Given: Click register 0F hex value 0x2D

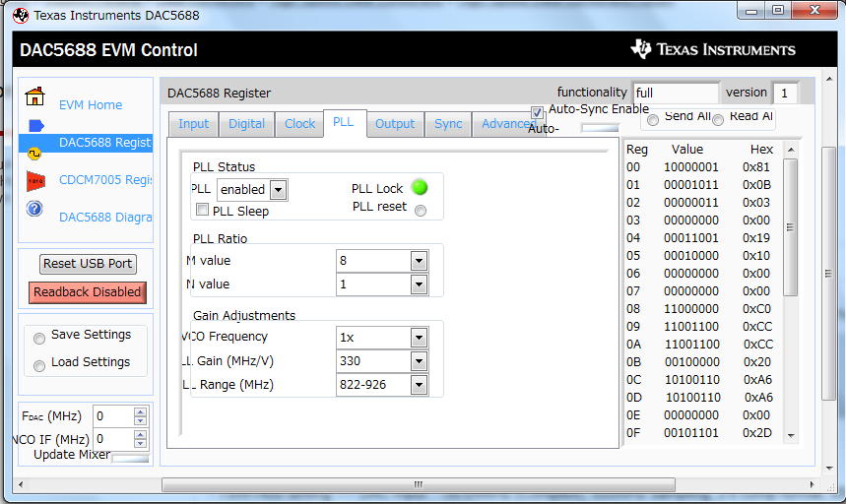Looking at the screenshot, I should point(757,433).
